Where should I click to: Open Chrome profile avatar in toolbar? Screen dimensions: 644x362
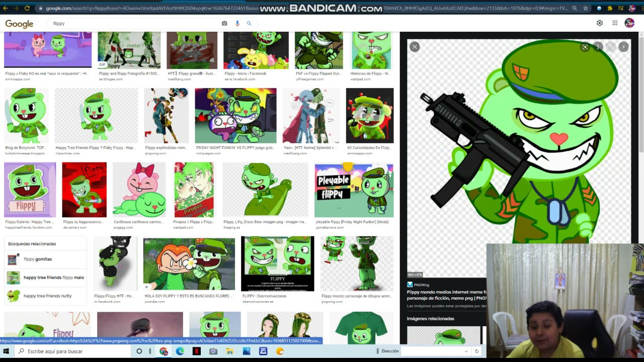tap(632, 8)
